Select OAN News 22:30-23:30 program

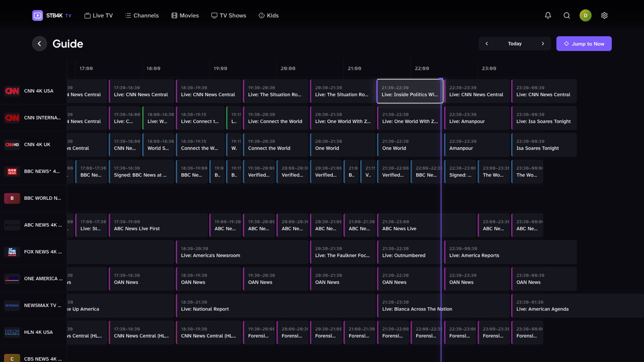(x=477, y=279)
